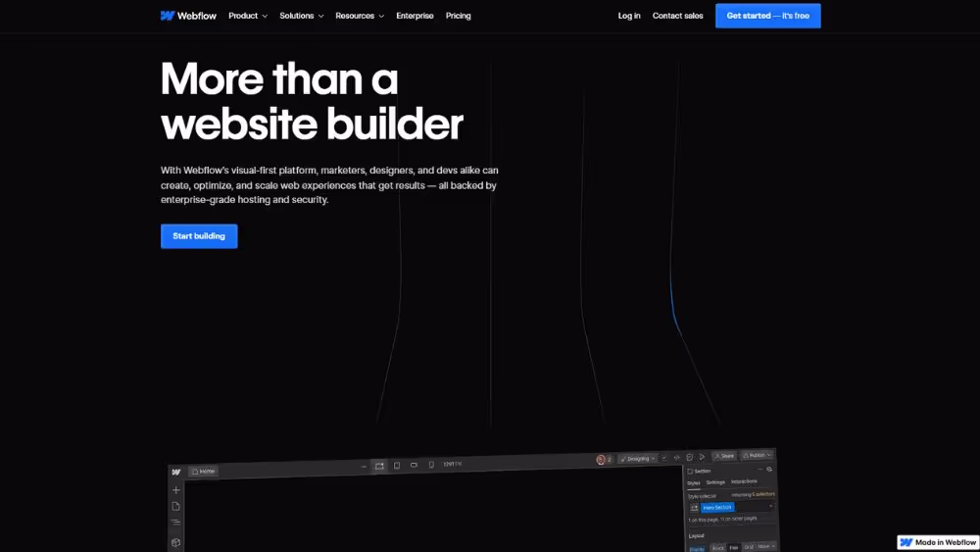Open the Enterprise page link

[415, 16]
